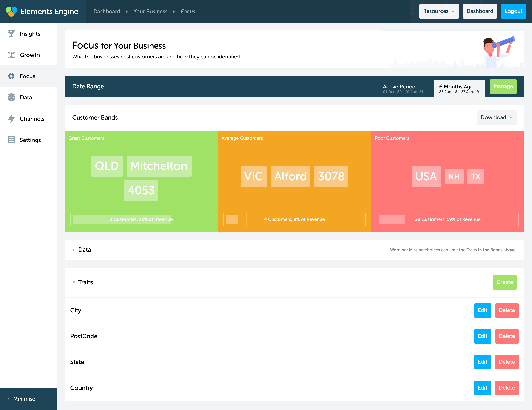Click Your Business breadcrumb link
The height and width of the screenshot is (410, 532).
click(x=150, y=11)
